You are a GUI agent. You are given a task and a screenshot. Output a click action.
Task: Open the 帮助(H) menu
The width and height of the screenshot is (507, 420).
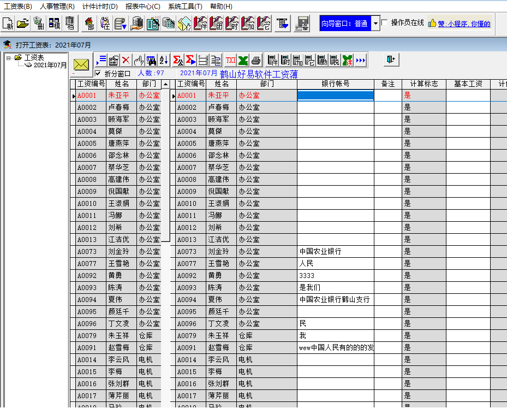[221, 6]
